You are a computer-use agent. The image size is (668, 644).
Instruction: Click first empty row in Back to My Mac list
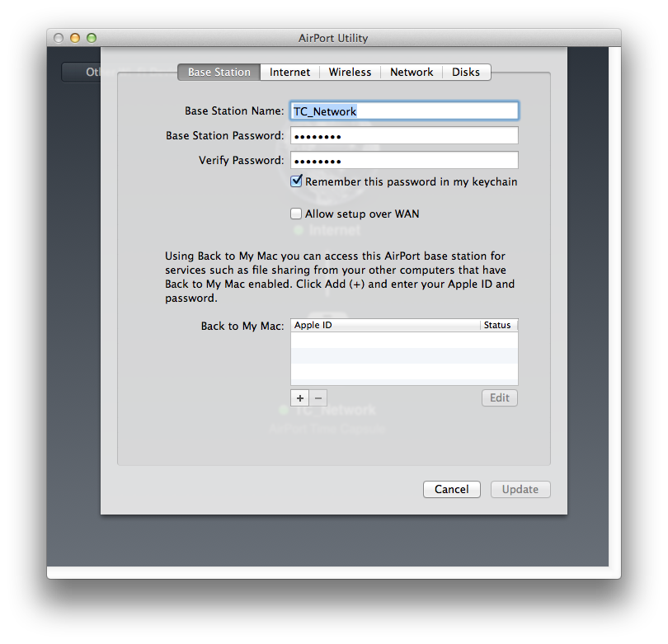[x=404, y=340]
